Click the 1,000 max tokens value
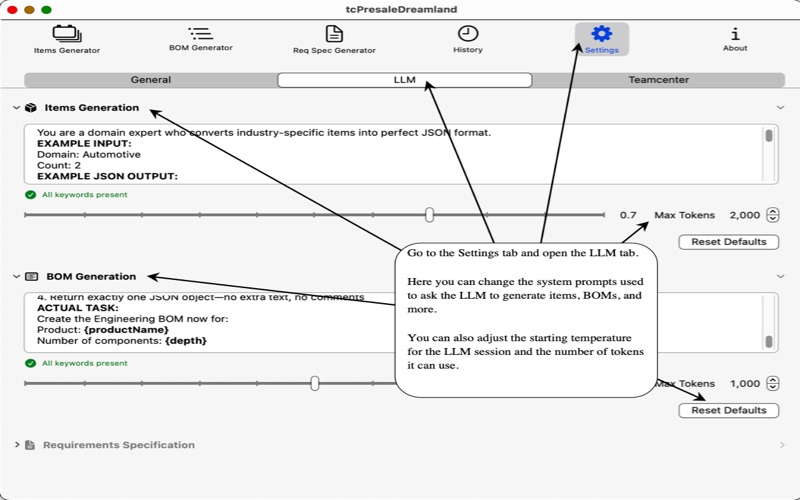This screenshot has height=500, width=800. click(745, 384)
